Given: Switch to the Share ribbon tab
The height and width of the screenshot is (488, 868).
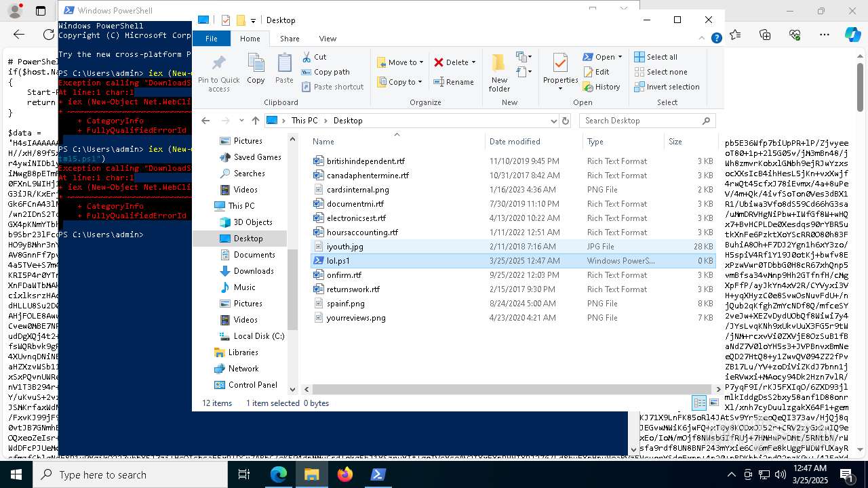Looking at the screenshot, I should pyautogui.click(x=290, y=39).
